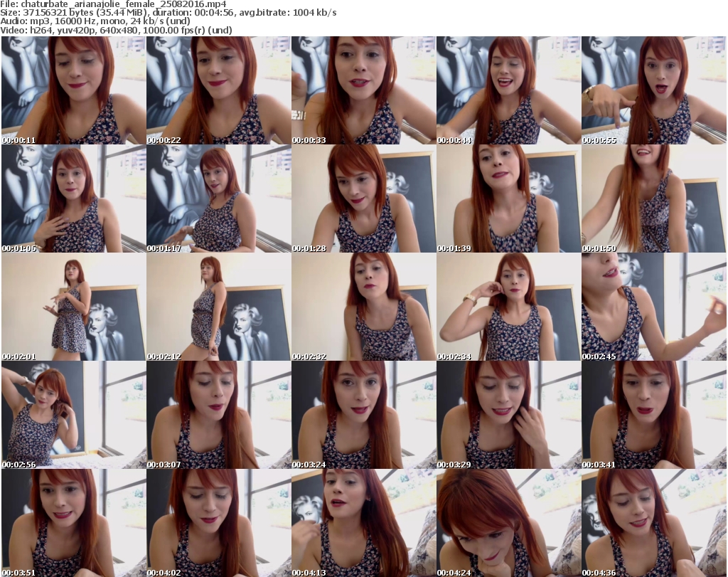Image resolution: width=728 pixels, height=577 pixels.
Task: Click the thumbnail stamped 00:04:02
Action: [219, 523]
